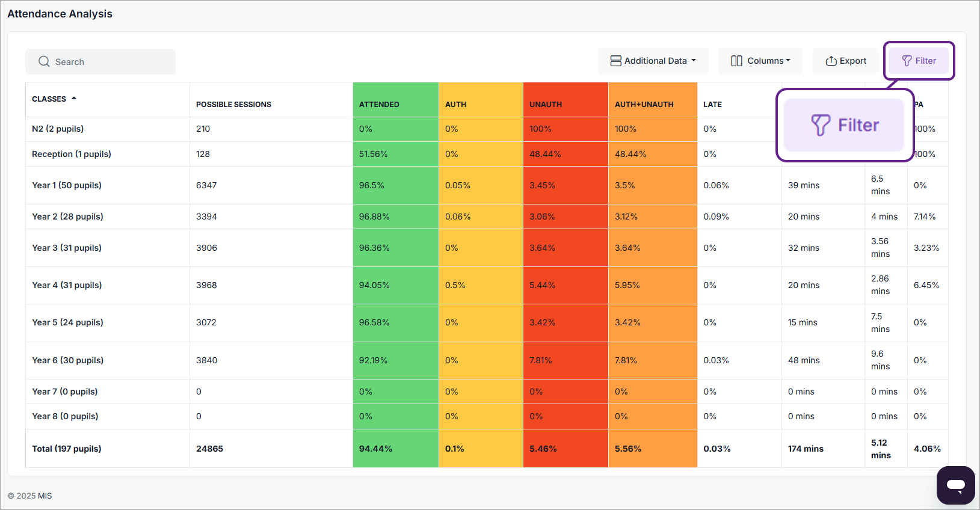Click the Additional Data stacked-rows icon
Viewport: 980px width, 510px height.
pos(615,61)
